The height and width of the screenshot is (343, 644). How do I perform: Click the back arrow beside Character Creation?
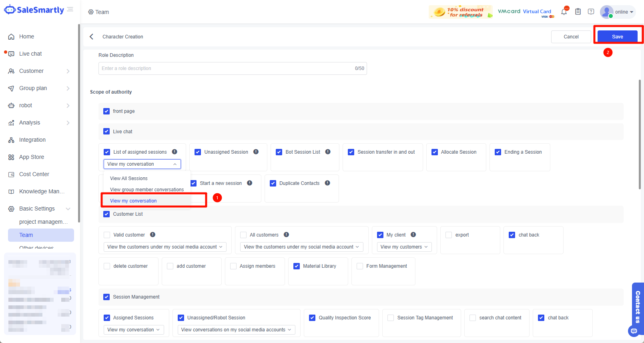[92, 37]
